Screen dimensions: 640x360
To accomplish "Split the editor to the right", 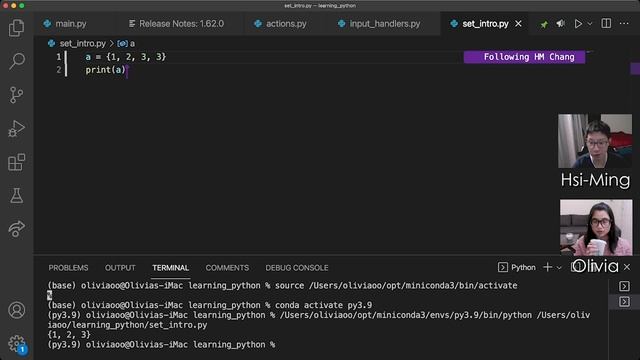I will 606,24.
